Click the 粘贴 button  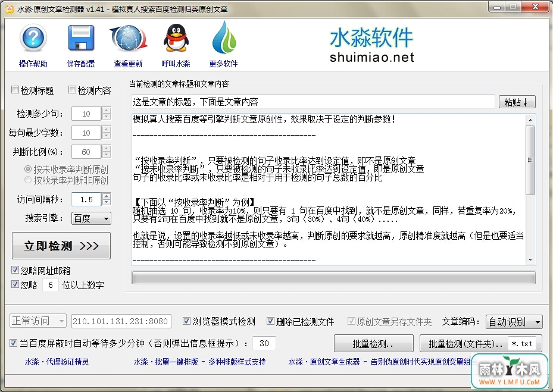tap(517, 102)
